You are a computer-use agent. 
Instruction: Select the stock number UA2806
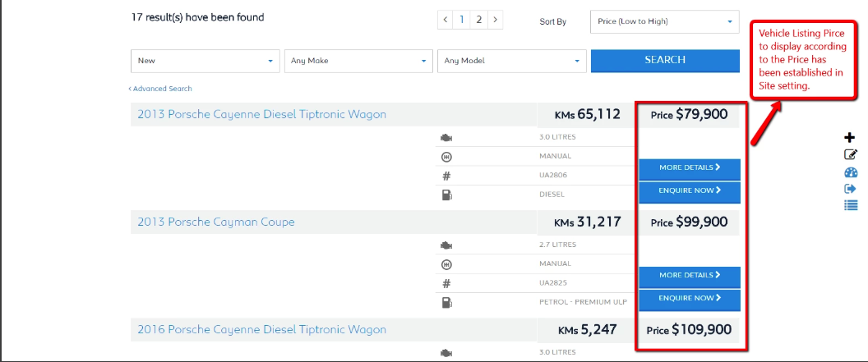pyautogui.click(x=553, y=175)
